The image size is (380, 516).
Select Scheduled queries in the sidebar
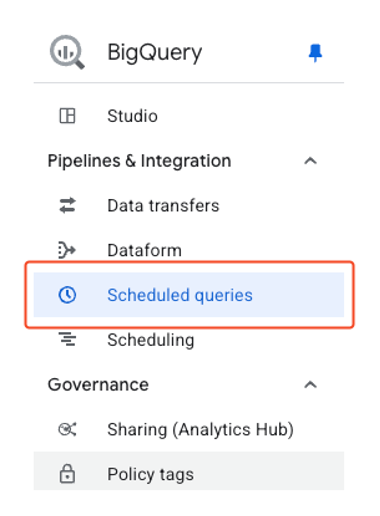[x=189, y=295]
